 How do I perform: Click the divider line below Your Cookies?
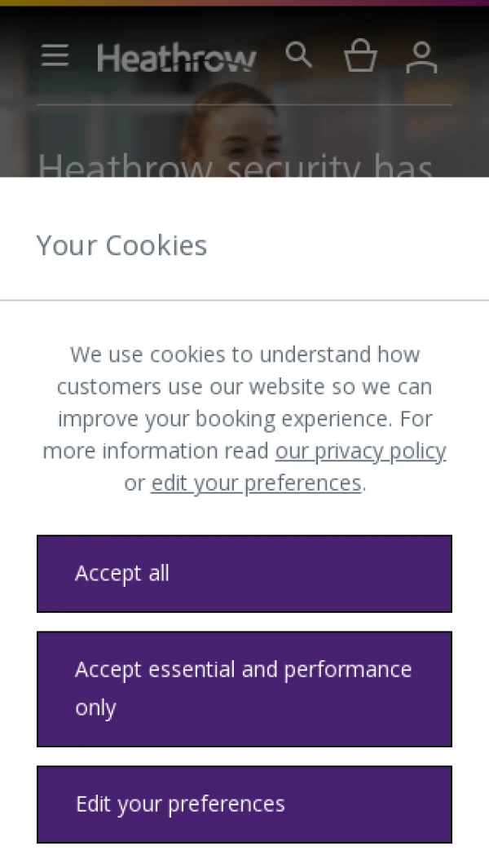[244, 300]
